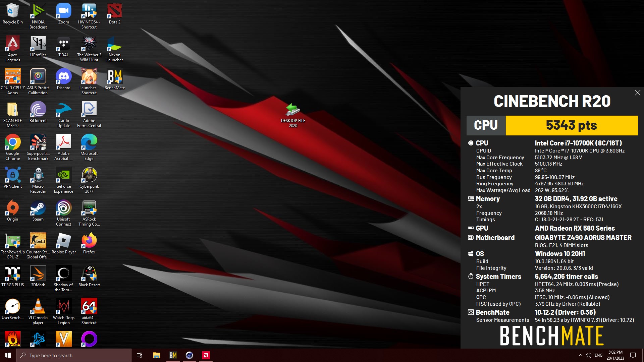Open the Zoom desktop shortcut

[64, 14]
